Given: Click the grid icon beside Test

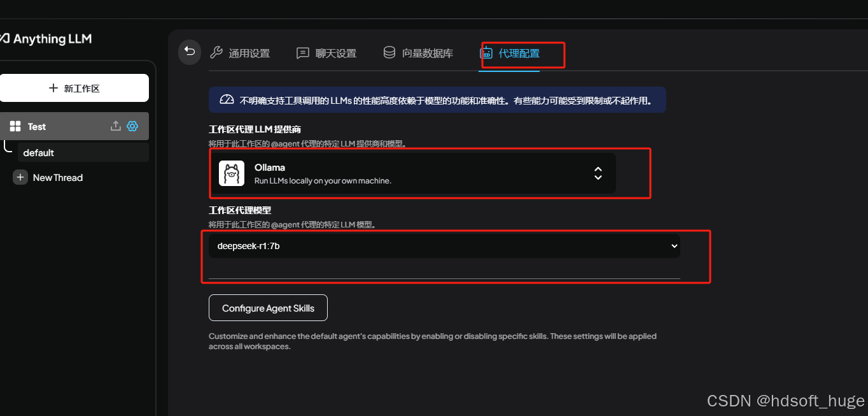Looking at the screenshot, I should [16, 126].
